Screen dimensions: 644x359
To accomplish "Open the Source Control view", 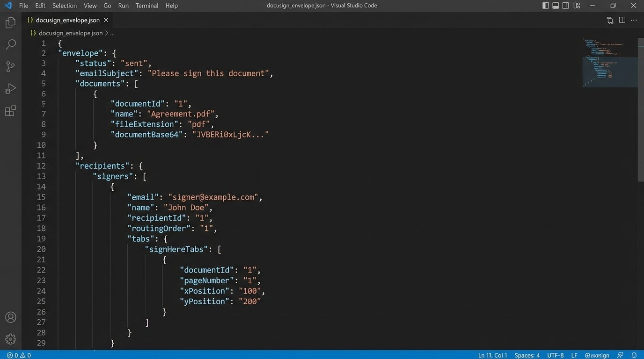I will (x=10, y=67).
